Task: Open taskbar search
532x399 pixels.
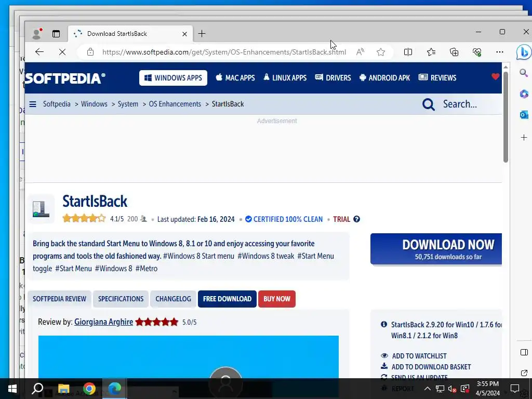Action: pos(37,389)
